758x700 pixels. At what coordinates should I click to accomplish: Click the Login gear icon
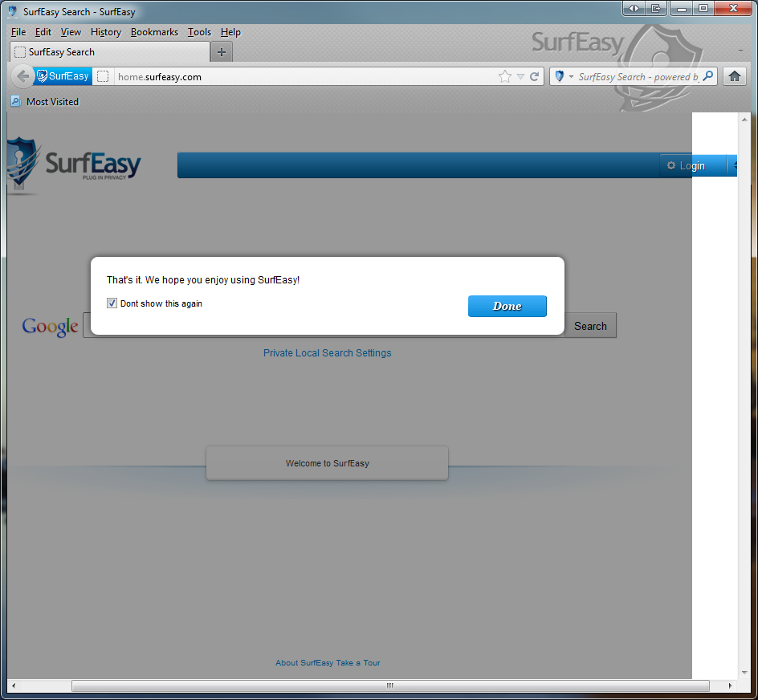tap(671, 165)
